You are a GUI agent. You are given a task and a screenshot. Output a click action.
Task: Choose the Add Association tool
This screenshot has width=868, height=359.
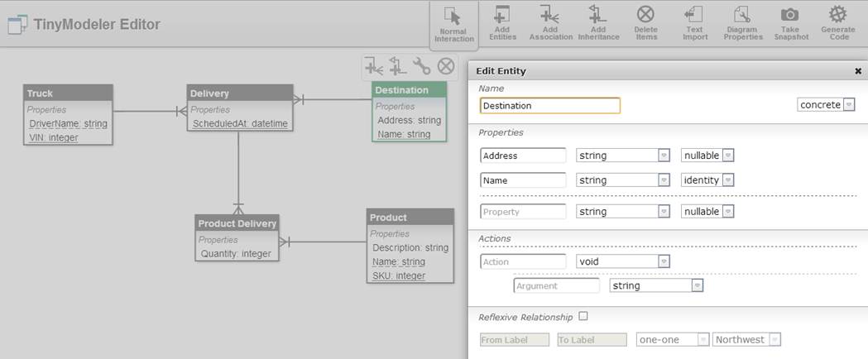point(550,22)
